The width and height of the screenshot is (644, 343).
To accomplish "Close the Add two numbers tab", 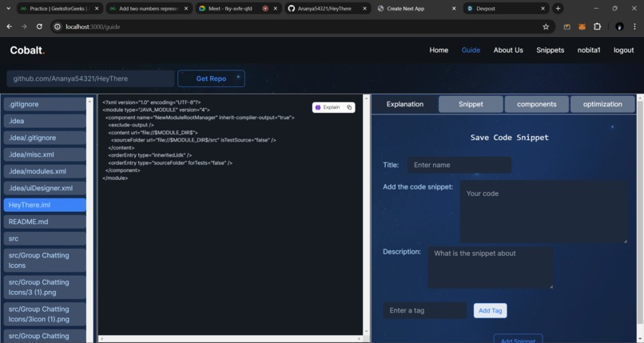I will coord(185,8).
